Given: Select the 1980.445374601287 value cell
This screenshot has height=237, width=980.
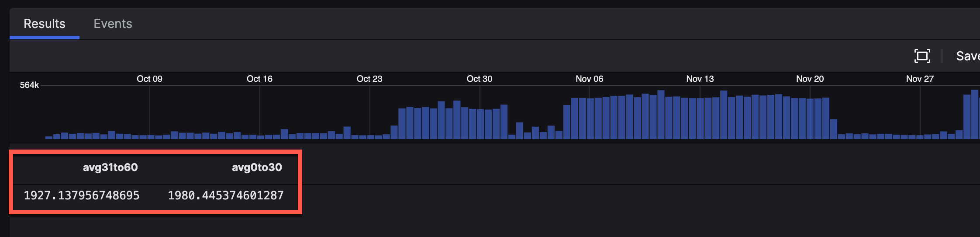Looking at the screenshot, I should pyautogui.click(x=226, y=195).
